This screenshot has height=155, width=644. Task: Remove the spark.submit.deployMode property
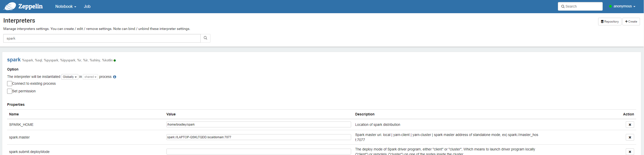[x=630, y=152]
